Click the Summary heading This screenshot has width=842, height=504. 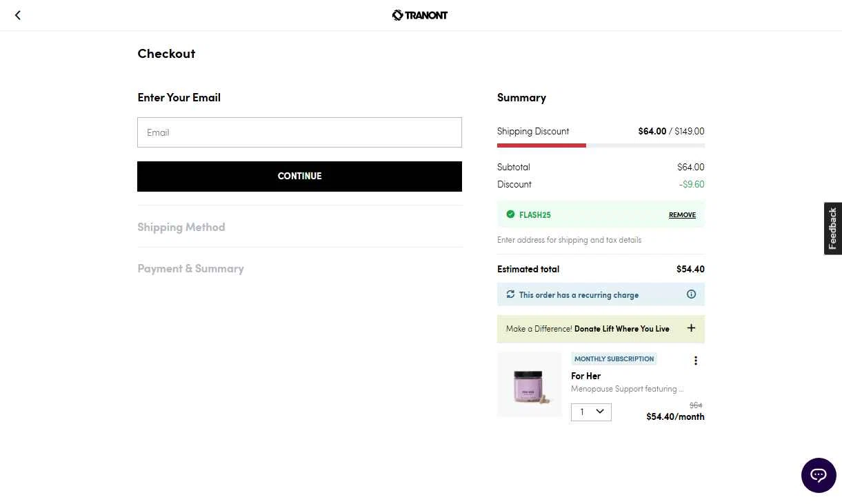click(x=521, y=97)
